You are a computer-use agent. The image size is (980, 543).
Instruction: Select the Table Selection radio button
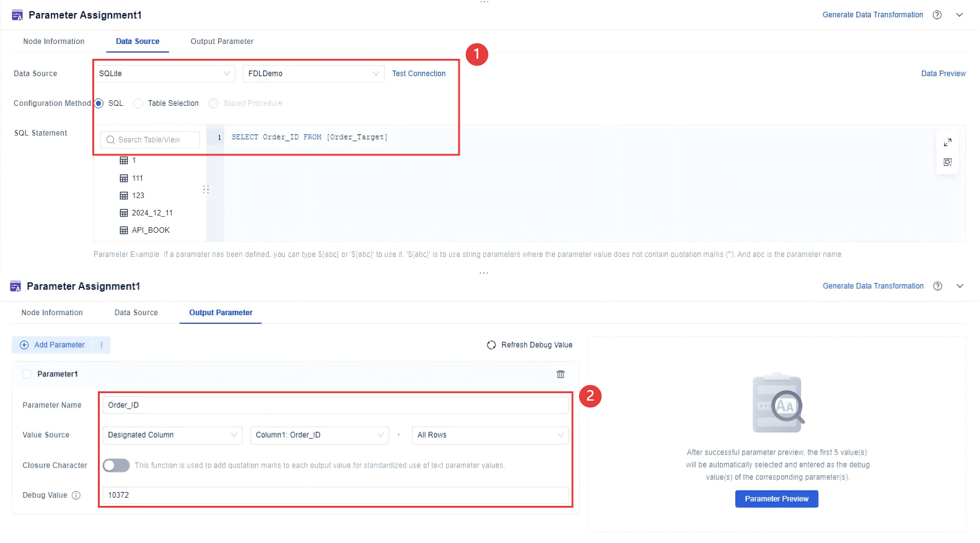point(138,103)
